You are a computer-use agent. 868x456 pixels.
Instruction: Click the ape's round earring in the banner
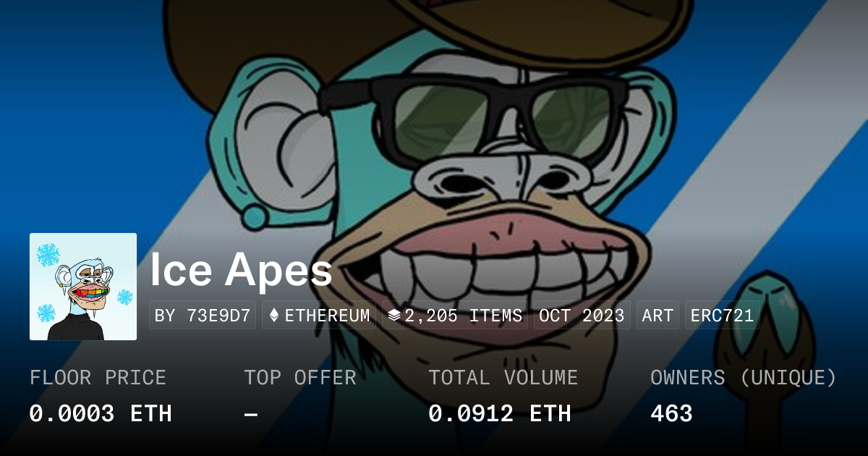coord(255,215)
